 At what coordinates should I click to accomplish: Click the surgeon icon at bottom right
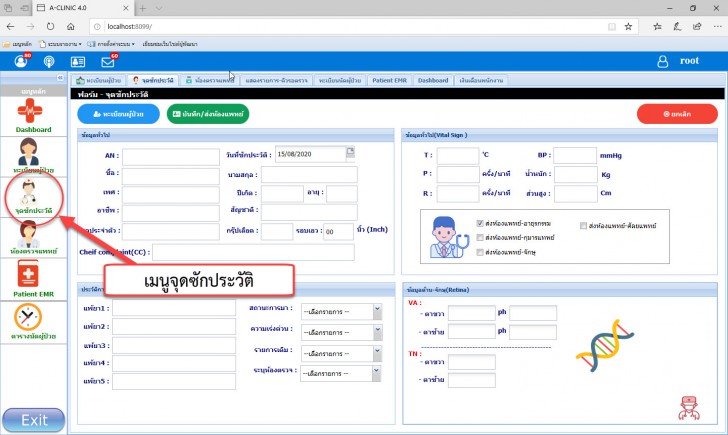click(x=689, y=408)
